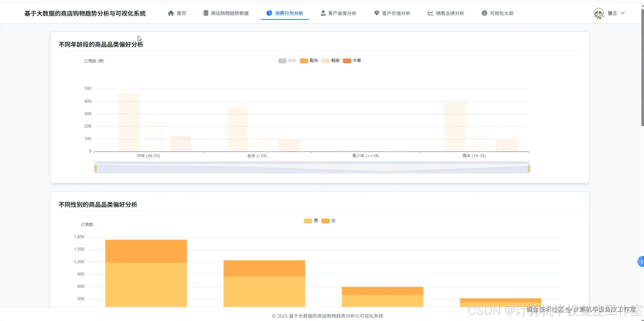The image size is (644, 321).
Task: Click the page vertical scrollbar
Action: click(x=642, y=68)
